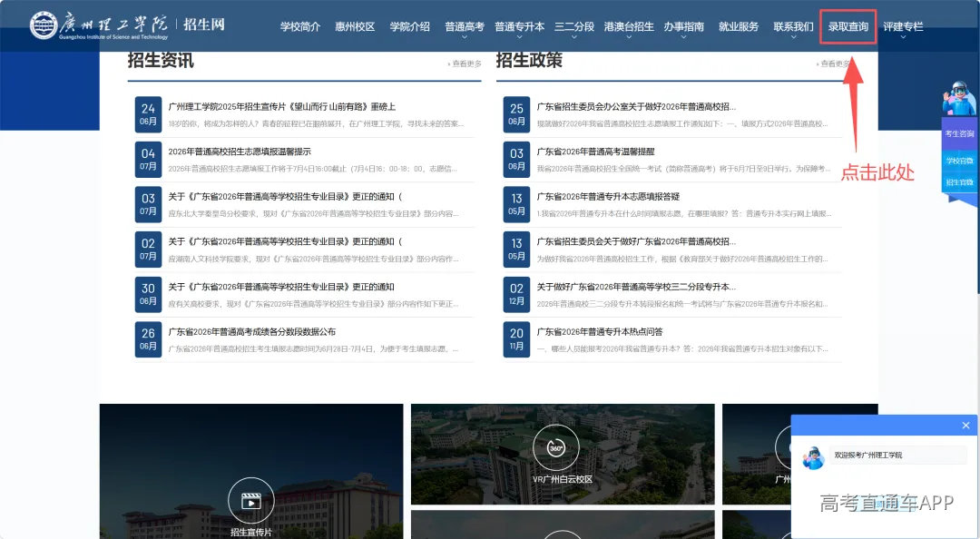Click the 20 11月 date badge

tap(516, 339)
